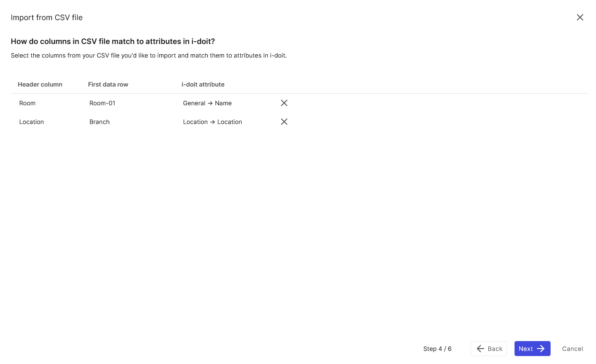
Task: Click the CSV columns matching question heading
Action: pos(113,41)
